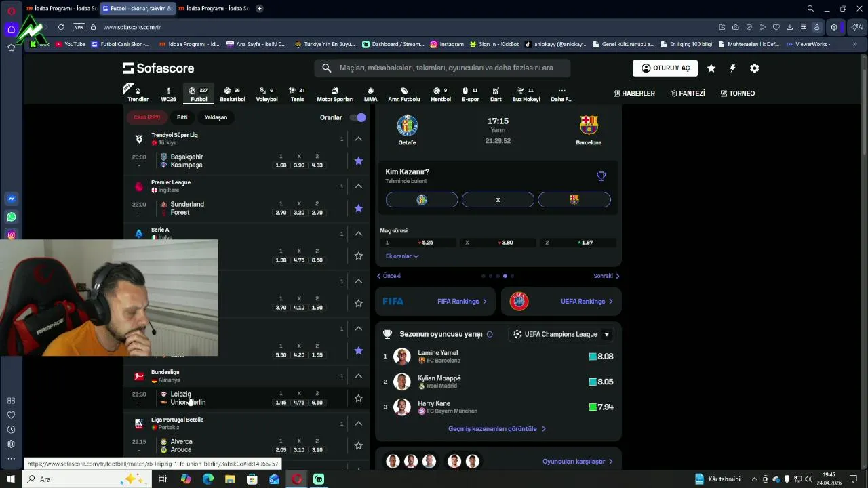Click the lightning bolt header icon
The image size is (868, 488).
732,68
